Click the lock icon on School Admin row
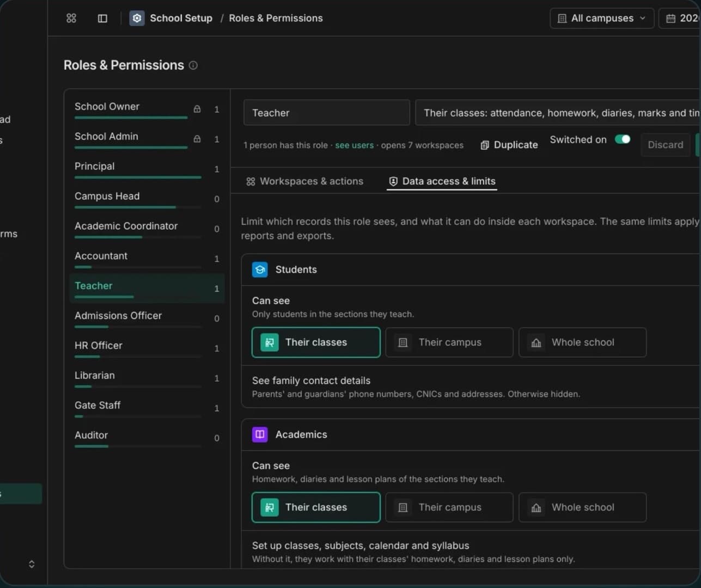701x588 pixels. click(197, 139)
